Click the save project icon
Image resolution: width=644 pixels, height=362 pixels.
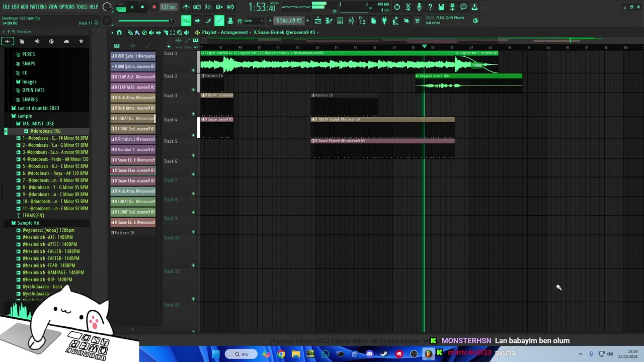[441, 7]
